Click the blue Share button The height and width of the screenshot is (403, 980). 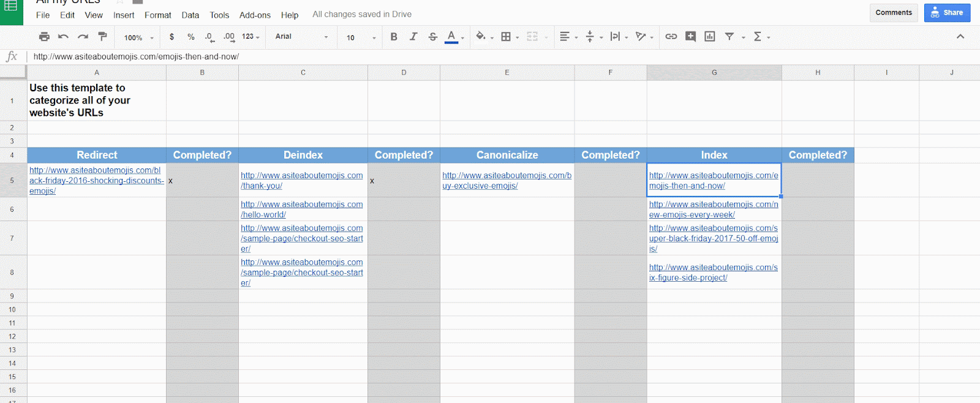pos(947,12)
